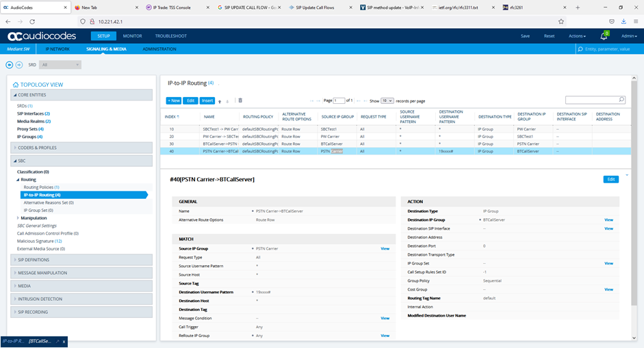Delete selected routing row via trash icon
This screenshot has height=348, width=644.
coord(240,101)
